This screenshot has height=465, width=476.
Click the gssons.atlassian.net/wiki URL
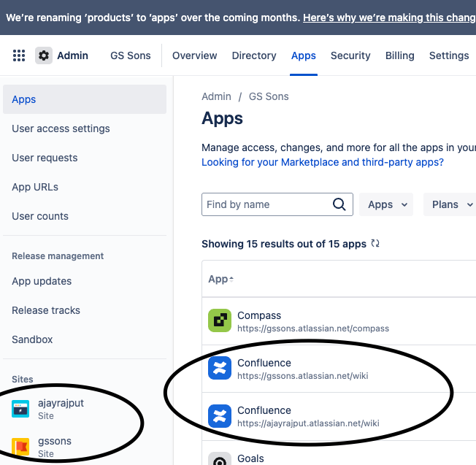click(x=303, y=376)
